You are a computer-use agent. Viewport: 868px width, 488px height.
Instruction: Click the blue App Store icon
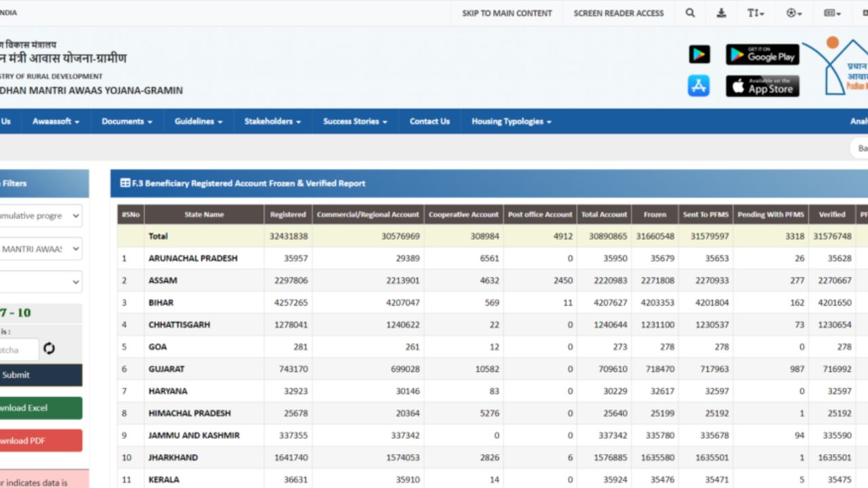698,86
